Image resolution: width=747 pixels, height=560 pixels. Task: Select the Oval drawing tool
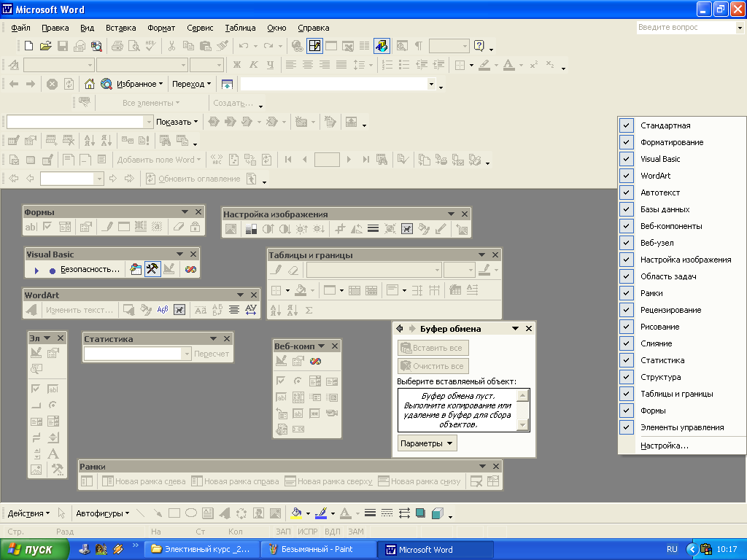tap(191, 513)
